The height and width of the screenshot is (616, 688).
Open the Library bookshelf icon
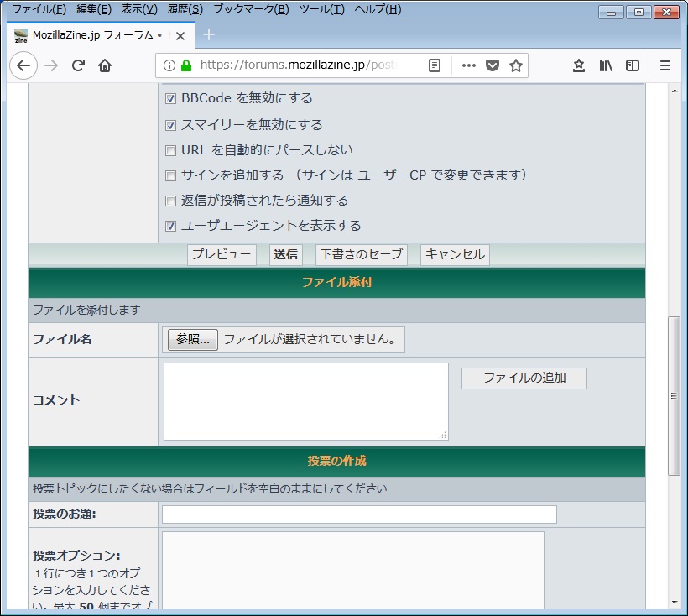pos(606,65)
